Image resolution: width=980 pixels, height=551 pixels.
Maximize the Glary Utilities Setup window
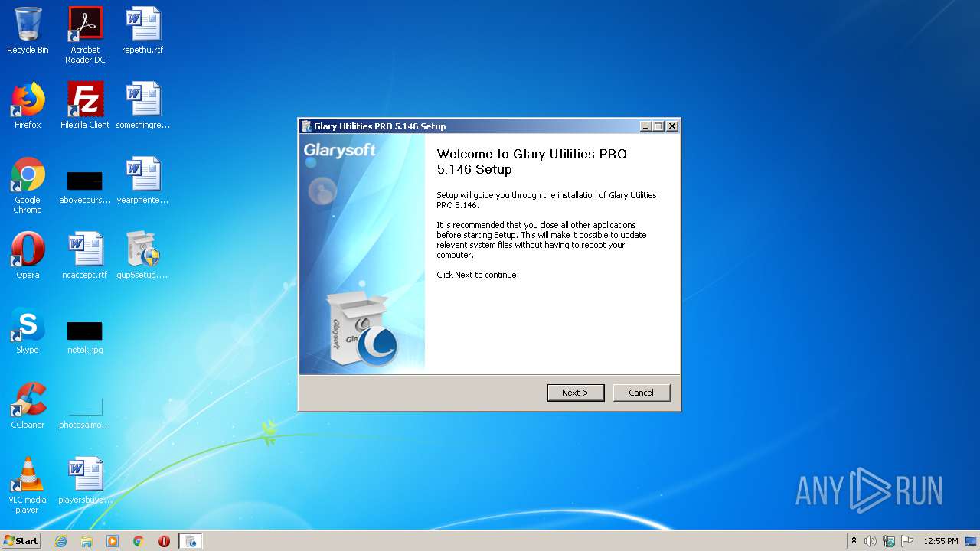pyautogui.click(x=658, y=126)
